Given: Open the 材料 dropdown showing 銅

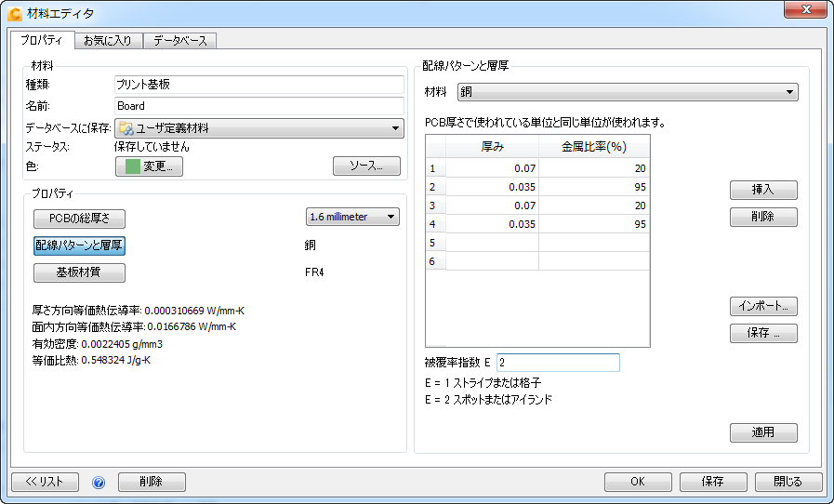Looking at the screenshot, I should pos(628,92).
